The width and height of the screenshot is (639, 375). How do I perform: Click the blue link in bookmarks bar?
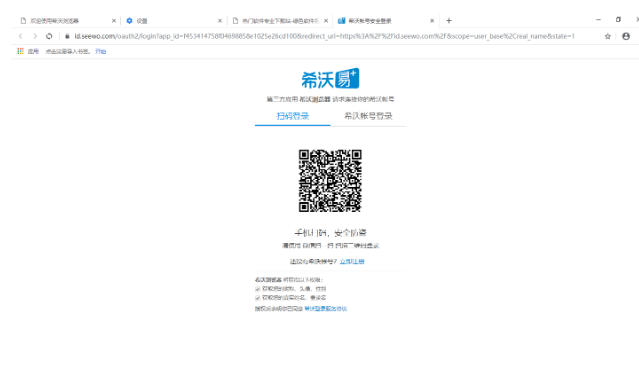101,51
